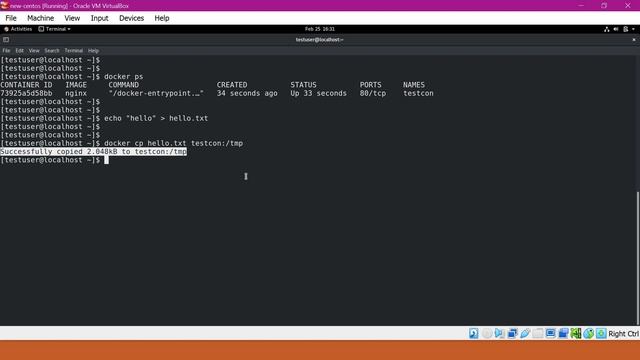Image resolution: width=640 pixels, height=360 pixels.
Task: Click shared folders status icon
Action: coord(538,333)
